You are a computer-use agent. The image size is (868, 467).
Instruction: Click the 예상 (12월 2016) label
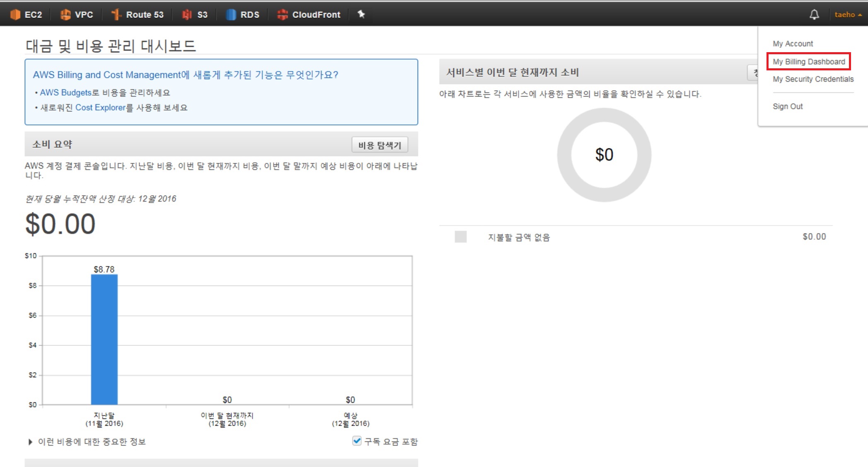[351, 419]
